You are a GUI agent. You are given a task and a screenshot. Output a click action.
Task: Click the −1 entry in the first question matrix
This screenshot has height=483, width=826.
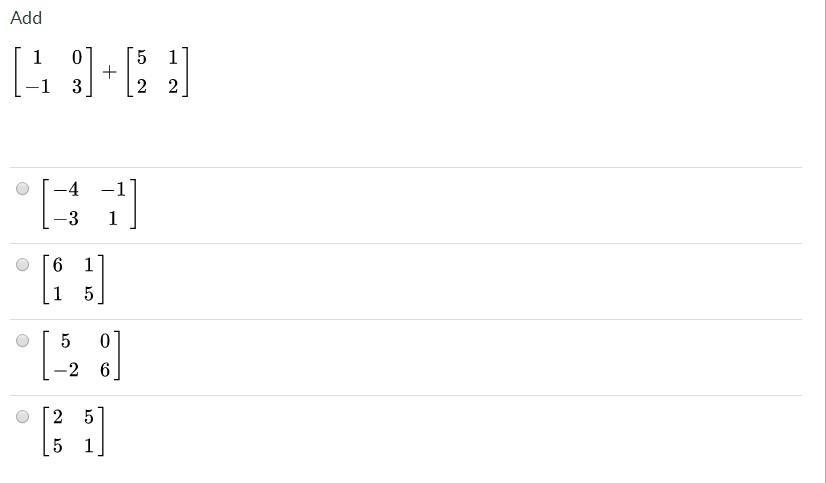[x=37, y=86]
